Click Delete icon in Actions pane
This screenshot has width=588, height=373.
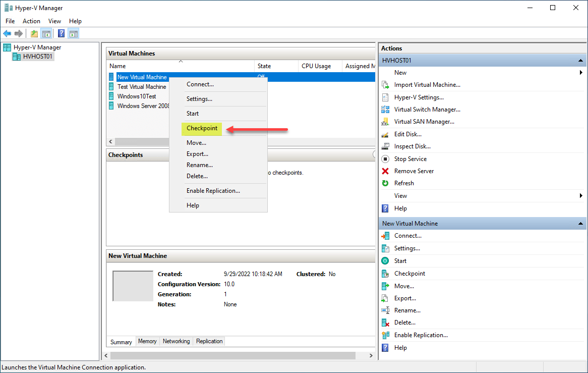385,323
